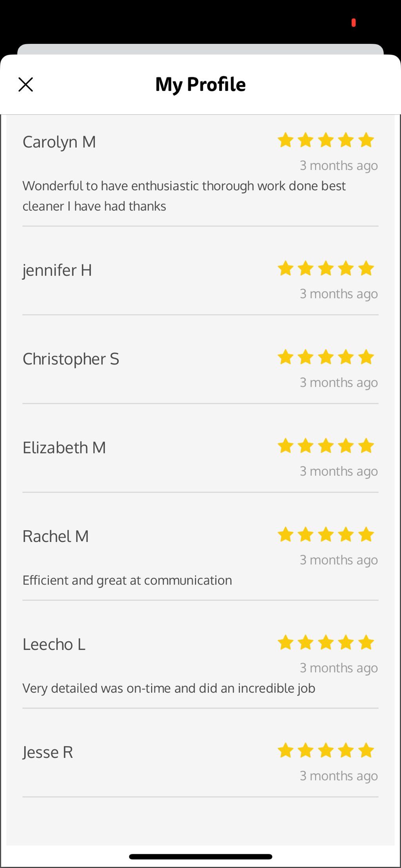Tap the home indicator bar
401x868 pixels.
click(x=200, y=857)
